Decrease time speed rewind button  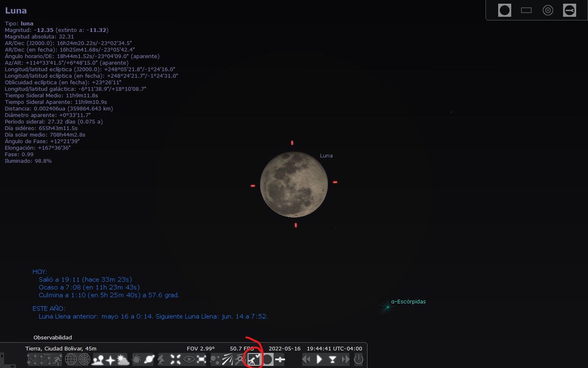click(x=306, y=359)
